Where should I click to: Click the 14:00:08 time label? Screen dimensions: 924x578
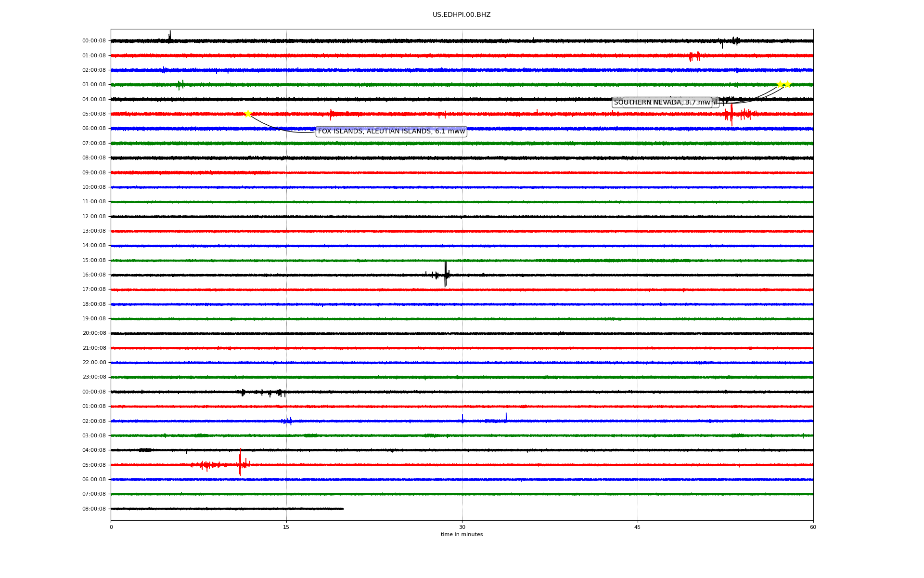[94, 246]
